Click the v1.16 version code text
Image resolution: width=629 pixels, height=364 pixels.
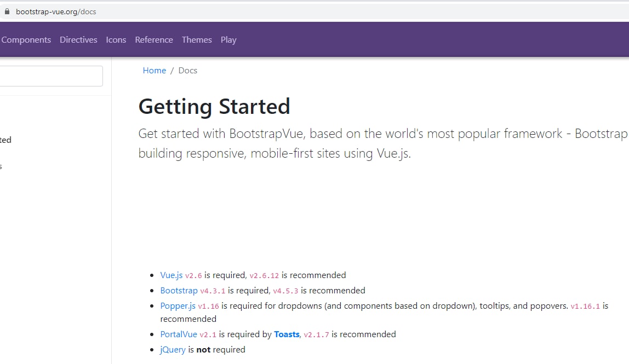point(208,307)
